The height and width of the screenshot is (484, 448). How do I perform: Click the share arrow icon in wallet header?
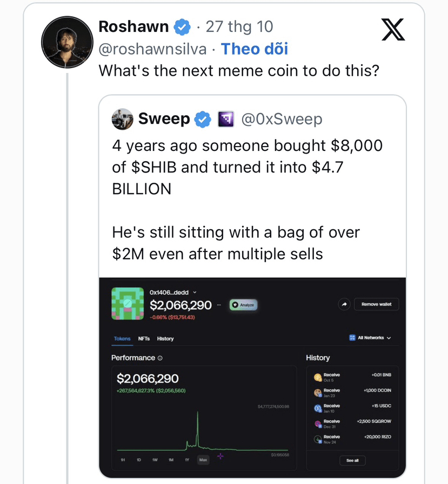click(x=344, y=304)
